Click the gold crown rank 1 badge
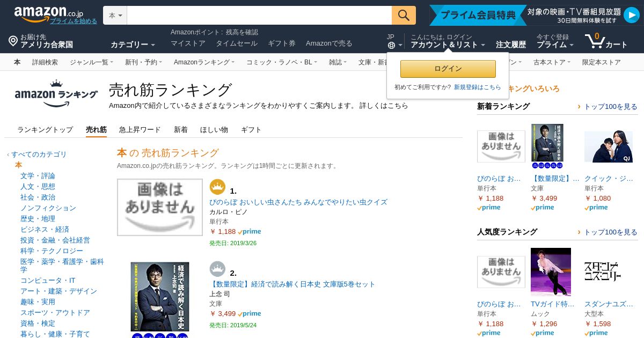Viewport: 644px width, 338px height. [x=217, y=187]
